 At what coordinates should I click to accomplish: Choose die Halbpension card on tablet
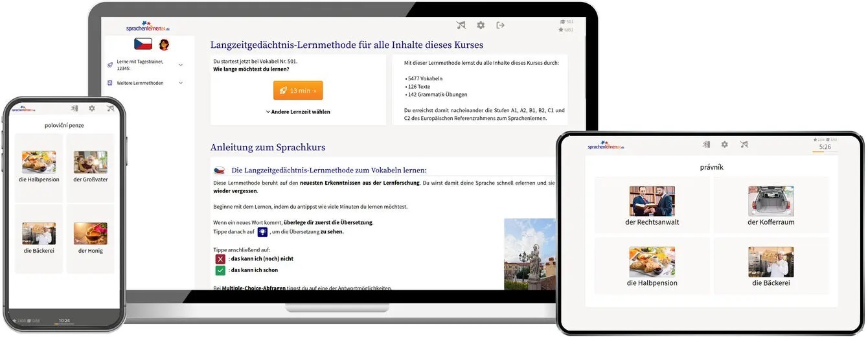pos(652,266)
